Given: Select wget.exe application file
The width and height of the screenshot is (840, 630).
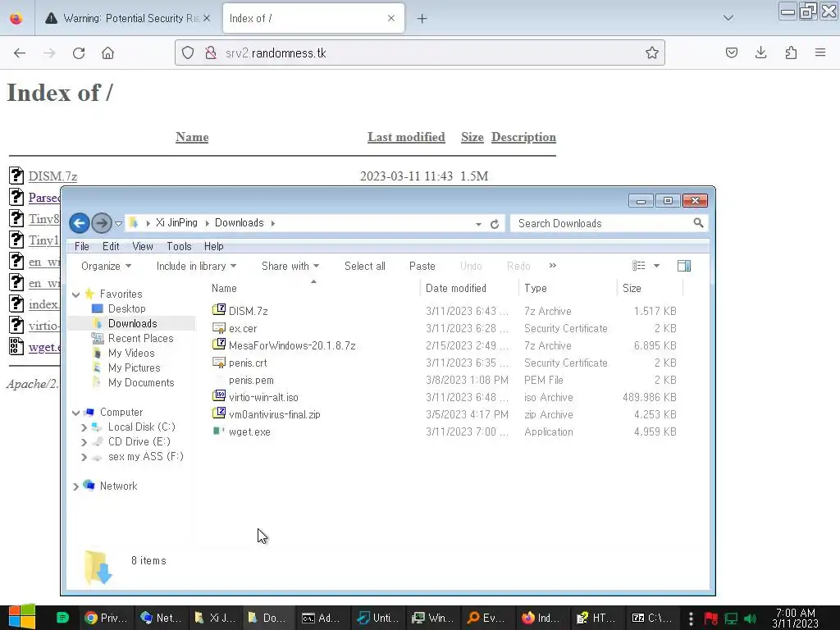Looking at the screenshot, I should click(x=249, y=431).
